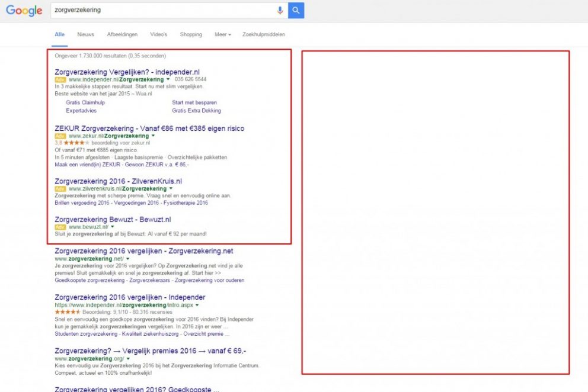Open Brillen vergoeding 2016 link
588x392 pixels.
point(82,203)
